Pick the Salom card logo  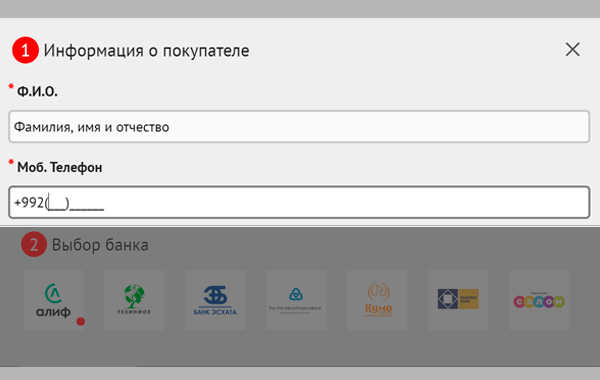click(539, 300)
